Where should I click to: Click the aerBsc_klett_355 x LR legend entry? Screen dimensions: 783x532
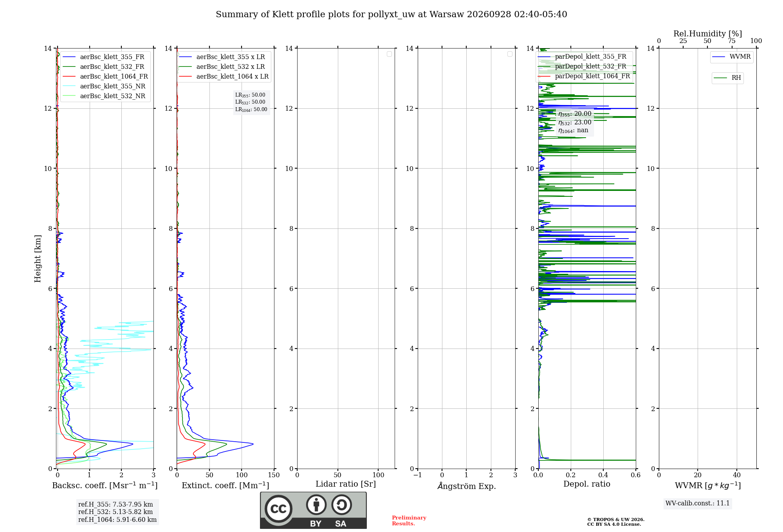click(222, 57)
